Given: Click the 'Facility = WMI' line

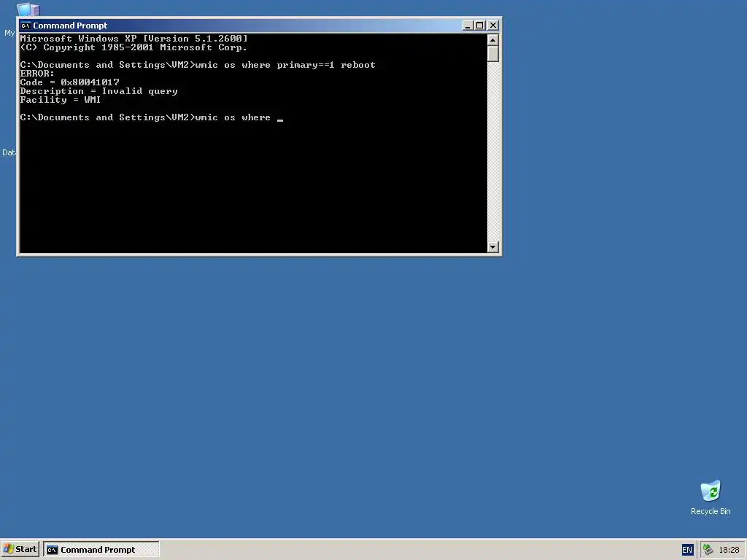Looking at the screenshot, I should [60, 100].
